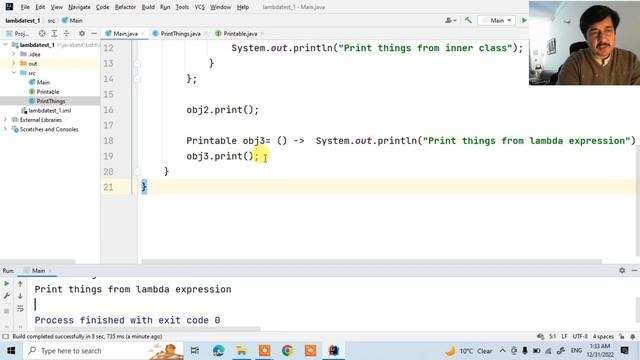Run Main using the green toolbar arrow
This screenshot has height=360, width=640.
pyautogui.click(x=524, y=20)
